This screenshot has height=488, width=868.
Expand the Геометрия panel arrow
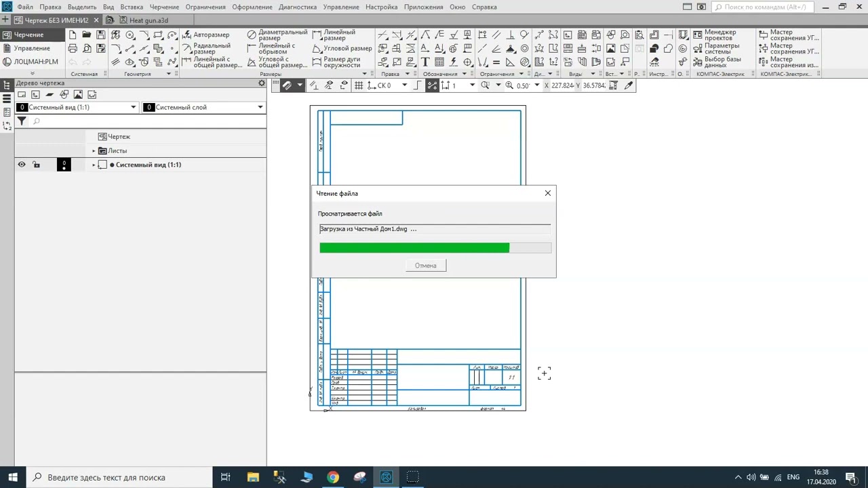(x=169, y=74)
